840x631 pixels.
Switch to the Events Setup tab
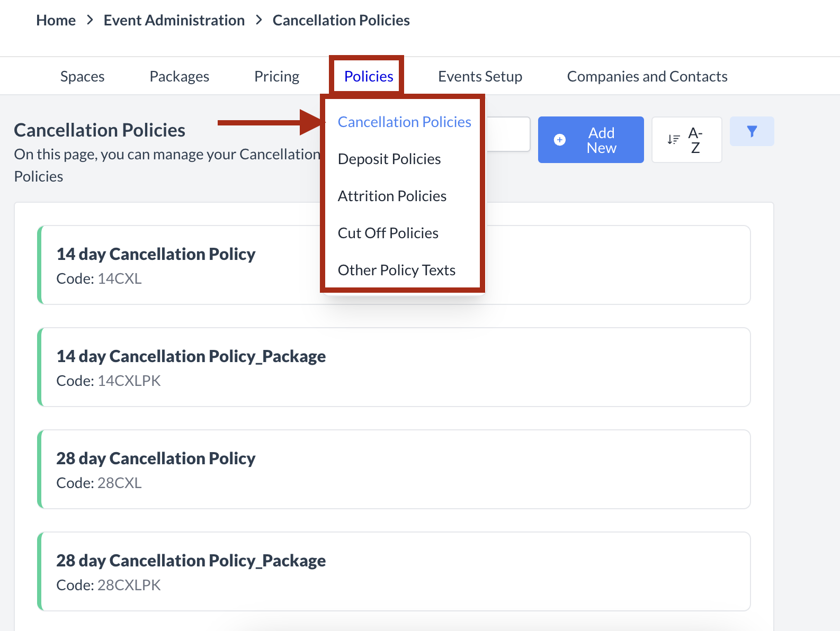(x=480, y=76)
